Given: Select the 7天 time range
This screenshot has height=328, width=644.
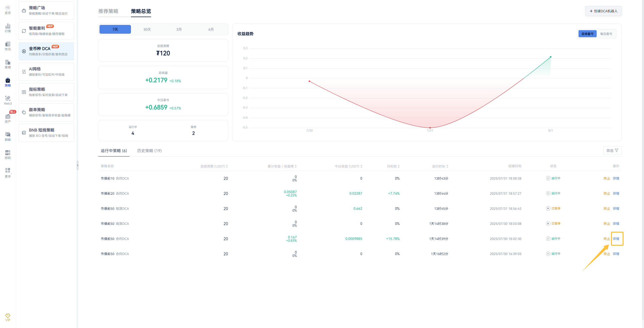Looking at the screenshot, I should 115,29.
